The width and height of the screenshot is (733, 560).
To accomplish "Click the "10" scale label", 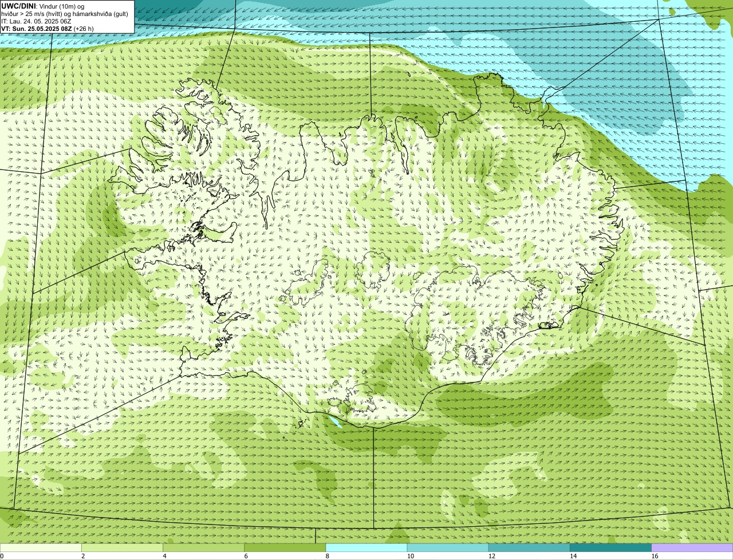I will (410, 556).
